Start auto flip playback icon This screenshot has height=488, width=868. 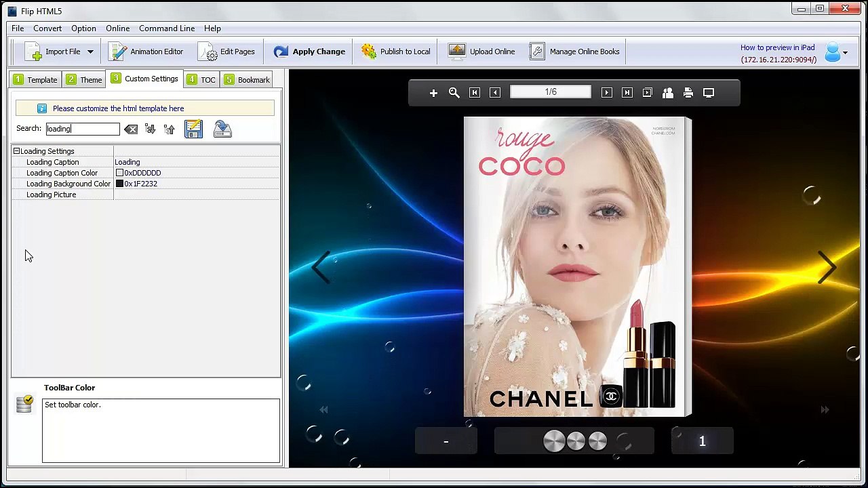pos(648,93)
